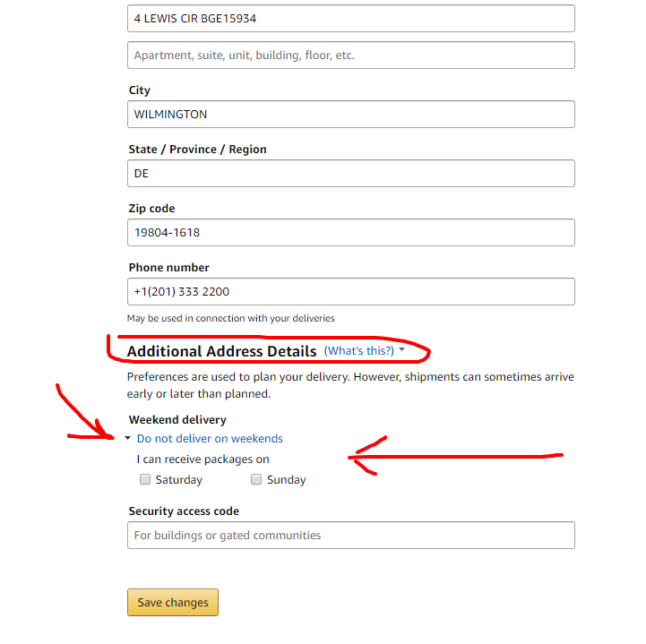The image size is (646, 644).
Task: Click the Security access code input field
Action: pos(350,536)
